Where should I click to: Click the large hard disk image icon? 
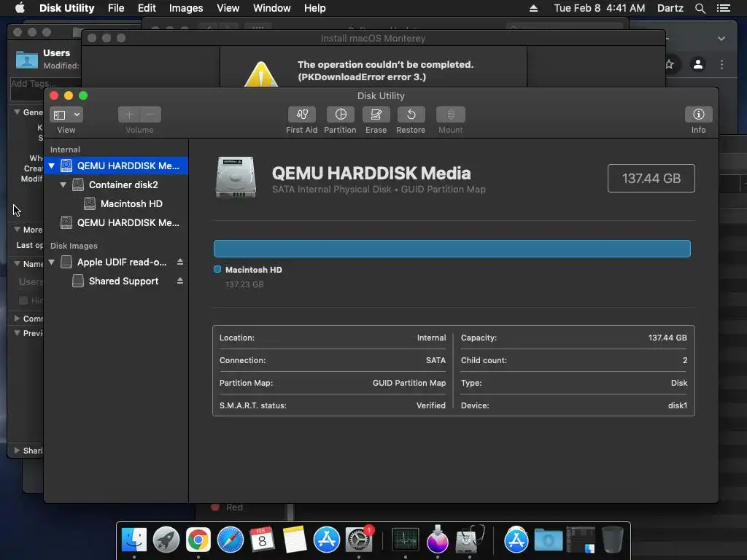pos(236,177)
